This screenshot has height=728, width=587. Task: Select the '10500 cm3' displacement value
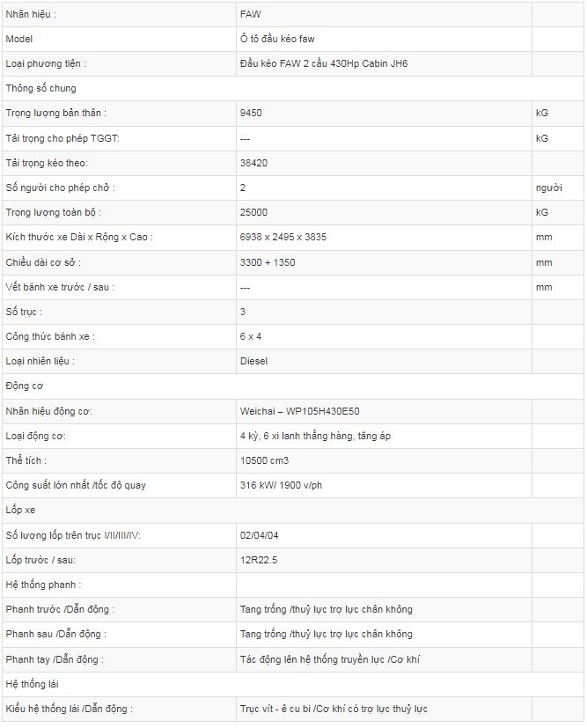(265, 460)
